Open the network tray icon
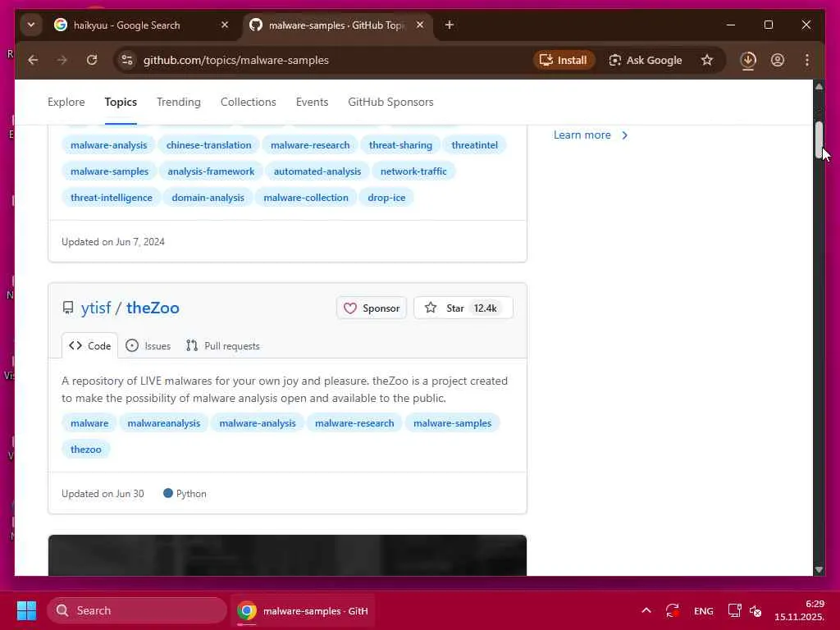Image resolution: width=840 pixels, height=630 pixels. 734,610
